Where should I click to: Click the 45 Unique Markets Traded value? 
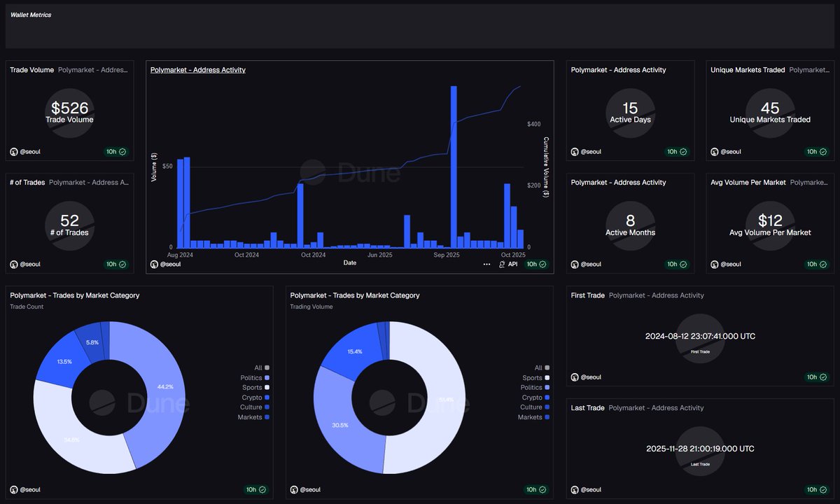tap(770, 108)
